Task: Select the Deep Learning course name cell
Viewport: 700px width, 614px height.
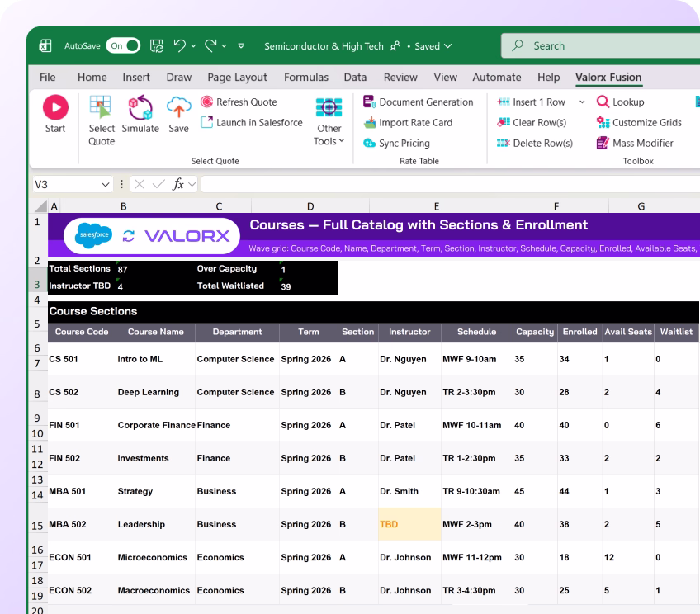Action: click(155, 392)
